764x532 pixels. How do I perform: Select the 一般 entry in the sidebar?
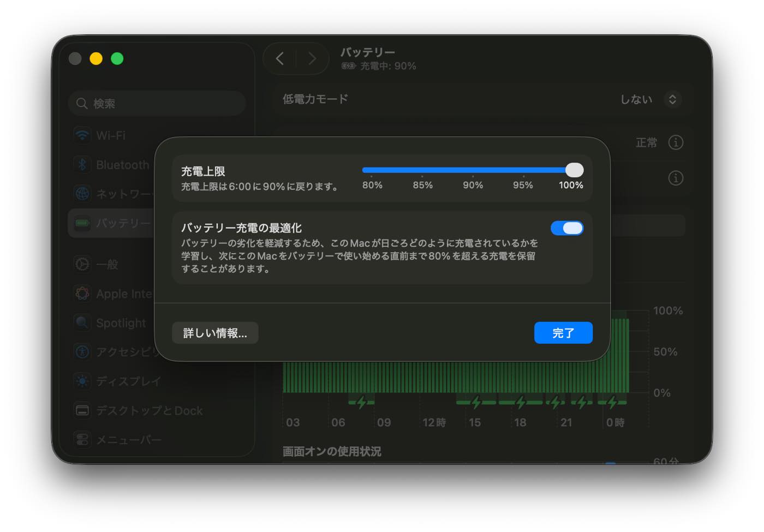(x=82, y=264)
